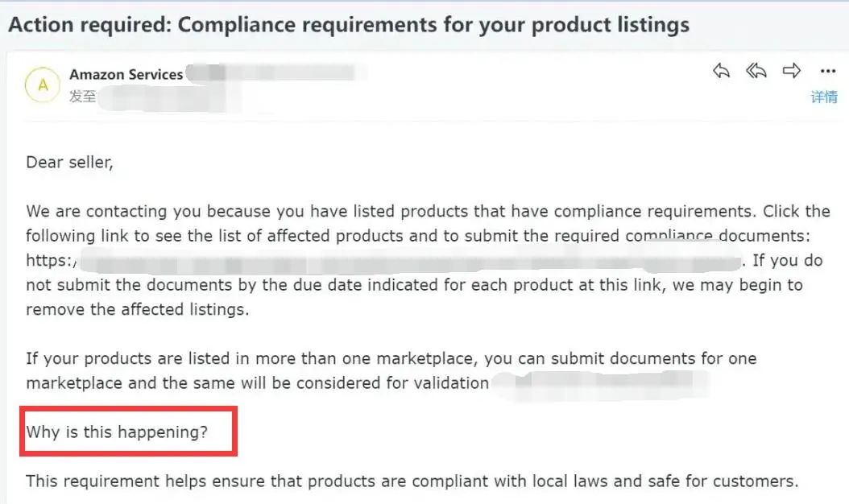This screenshot has height=504, width=849.
Task: Open the 详情 details link
Action: click(x=824, y=97)
